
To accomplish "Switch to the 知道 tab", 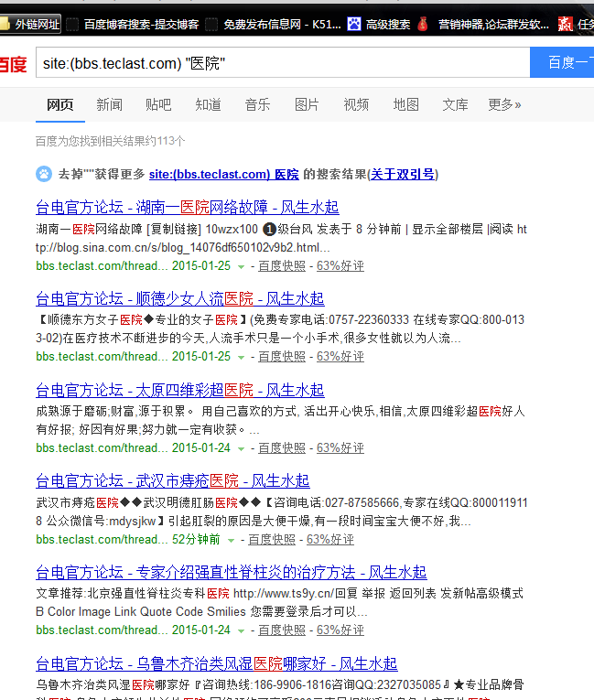I will [x=208, y=105].
